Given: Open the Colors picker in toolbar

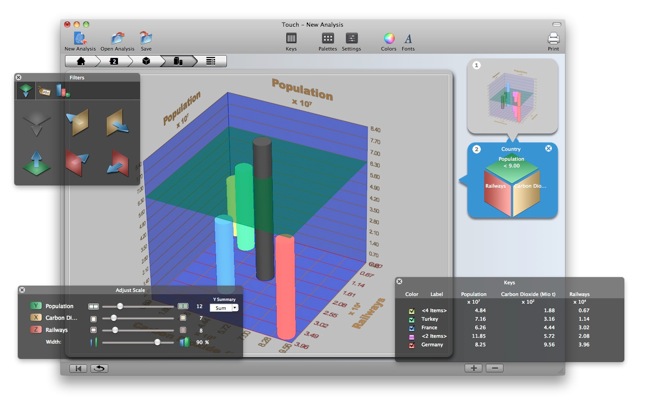Looking at the screenshot, I should [x=388, y=38].
